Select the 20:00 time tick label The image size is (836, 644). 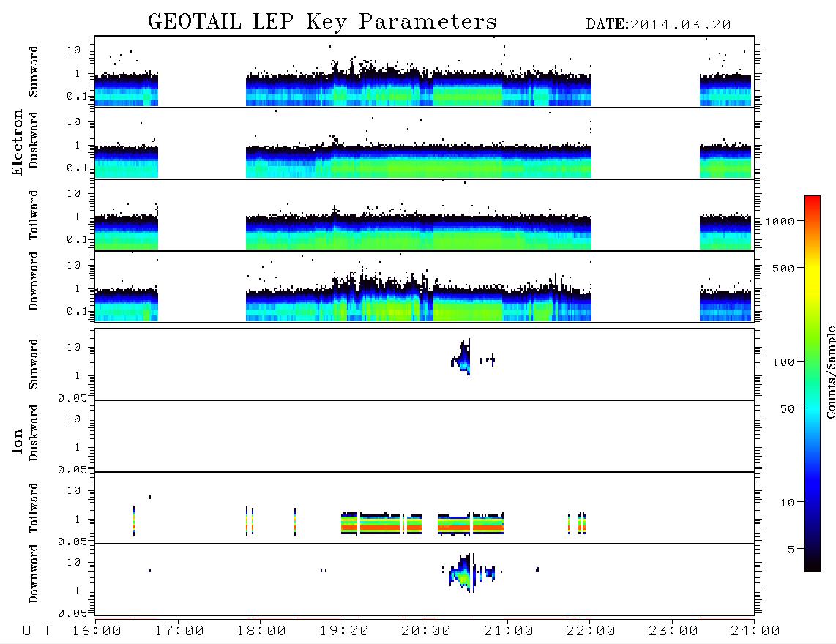[426, 631]
